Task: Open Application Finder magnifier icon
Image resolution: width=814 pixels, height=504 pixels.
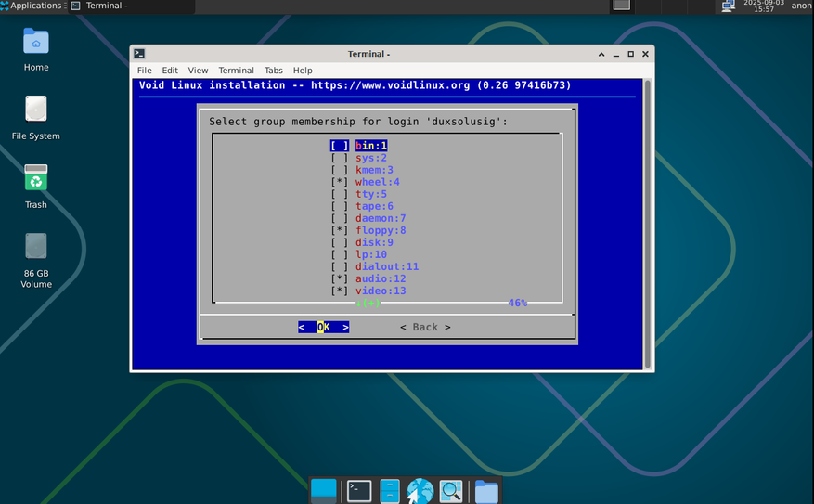Action: coord(450,490)
